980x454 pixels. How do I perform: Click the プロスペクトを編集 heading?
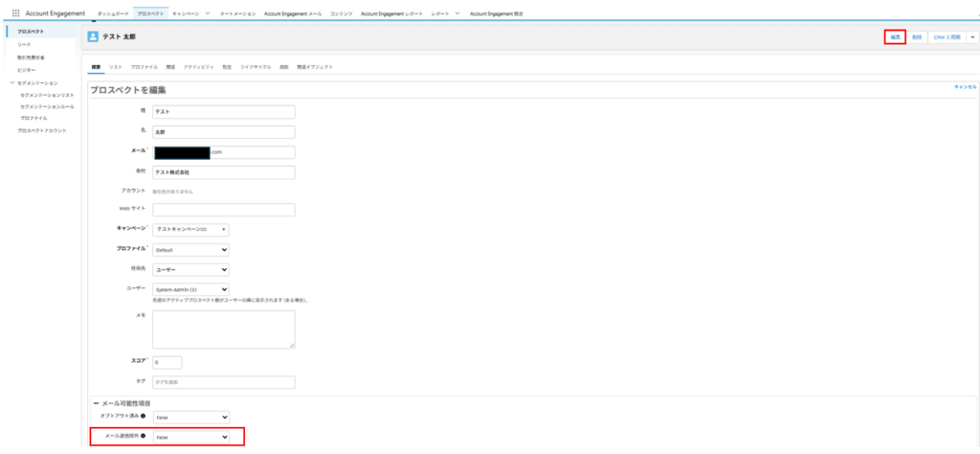(128, 91)
